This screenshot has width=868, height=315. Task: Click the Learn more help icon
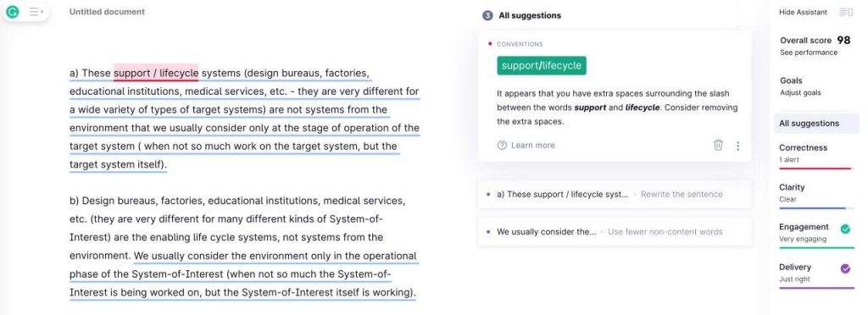click(x=502, y=146)
